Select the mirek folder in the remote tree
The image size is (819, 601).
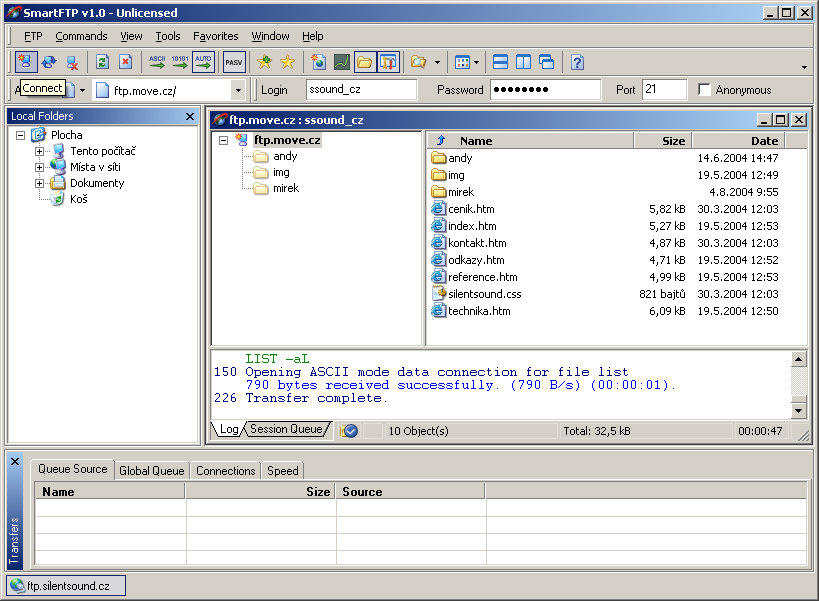[286, 188]
